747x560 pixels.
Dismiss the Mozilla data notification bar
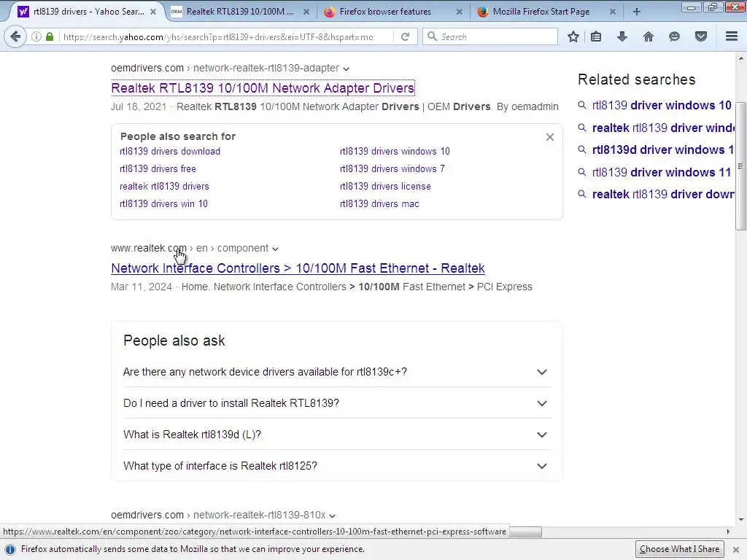735,549
